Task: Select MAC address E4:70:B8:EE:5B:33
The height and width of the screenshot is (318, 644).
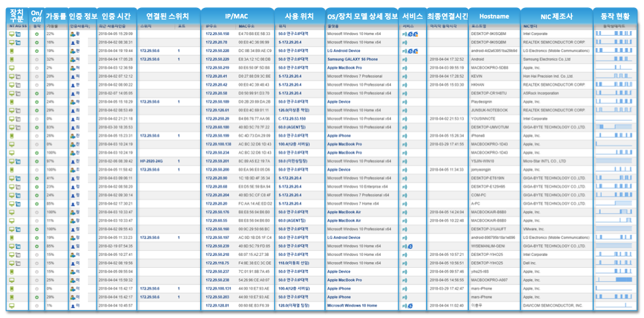Action: pos(254,34)
